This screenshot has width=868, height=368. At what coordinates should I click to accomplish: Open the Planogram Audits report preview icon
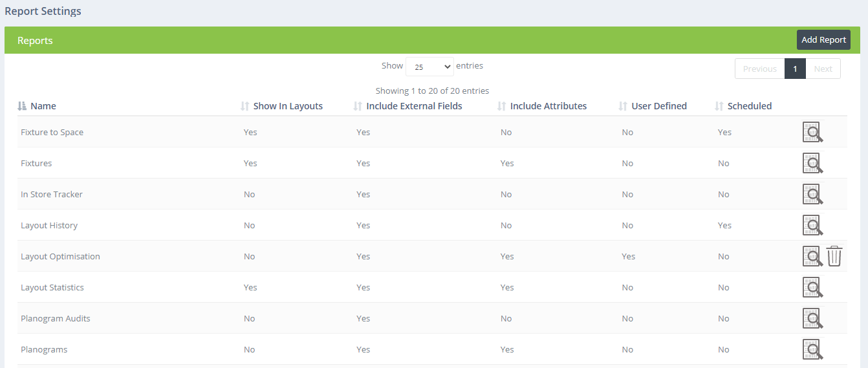coord(812,318)
